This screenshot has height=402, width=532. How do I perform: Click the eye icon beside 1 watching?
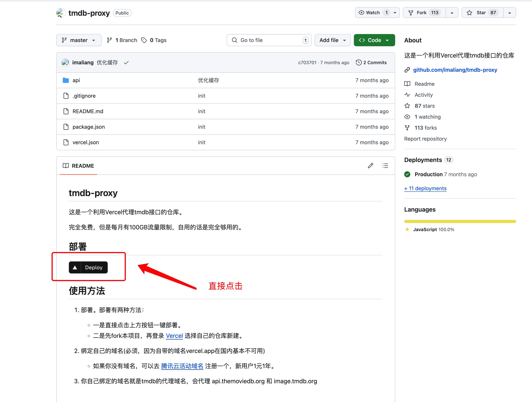tap(407, 117)
